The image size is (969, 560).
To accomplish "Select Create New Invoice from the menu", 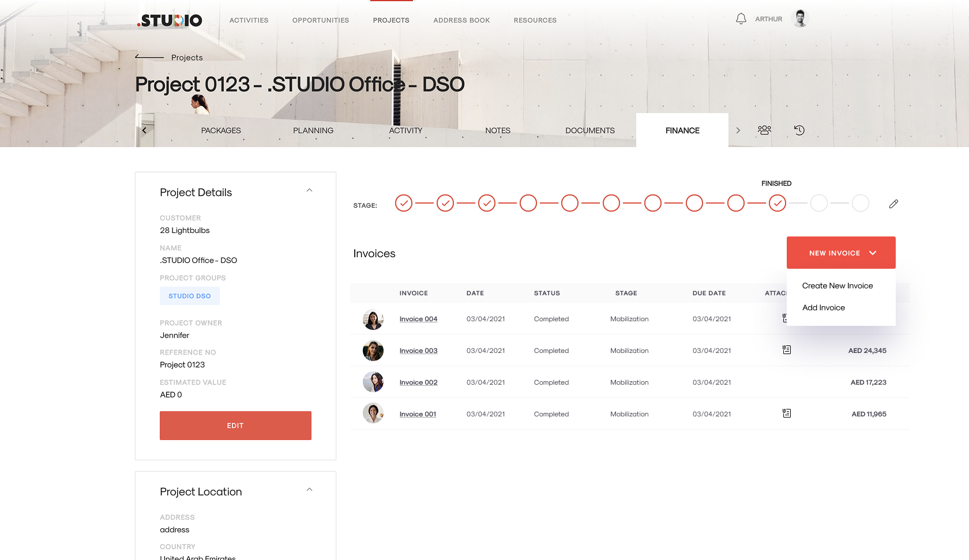I will [837, 285].
